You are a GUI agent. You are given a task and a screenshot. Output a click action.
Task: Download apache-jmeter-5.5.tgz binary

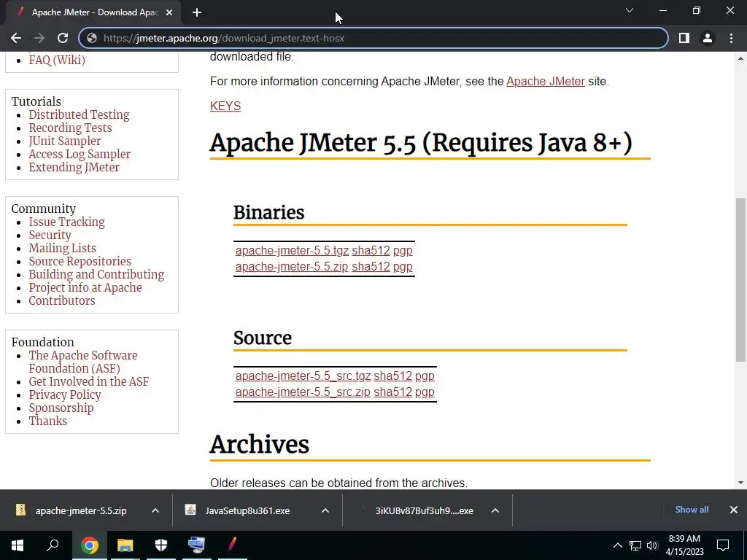pyautogui.click(x=292, y=251)
